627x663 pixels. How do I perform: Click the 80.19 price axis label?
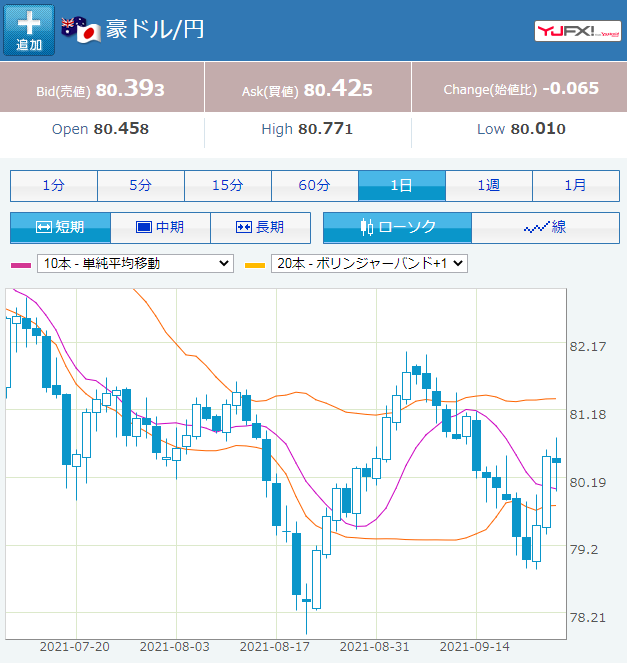coord(588,482)
